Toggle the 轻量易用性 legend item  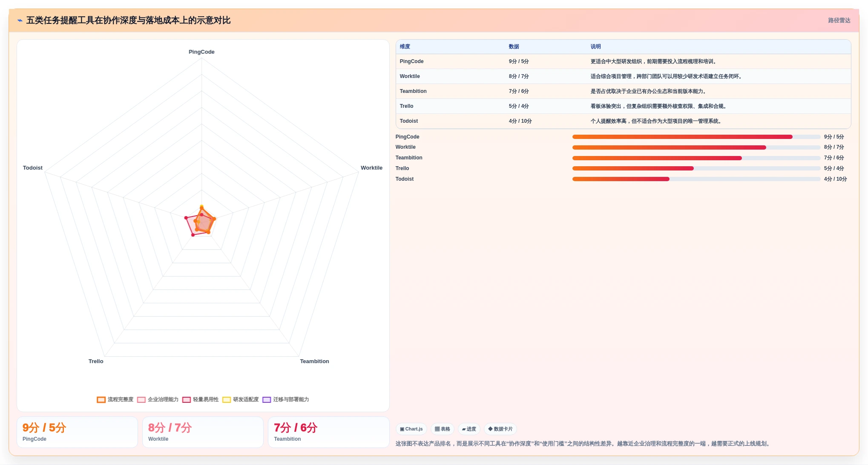[x=200, y=399]
